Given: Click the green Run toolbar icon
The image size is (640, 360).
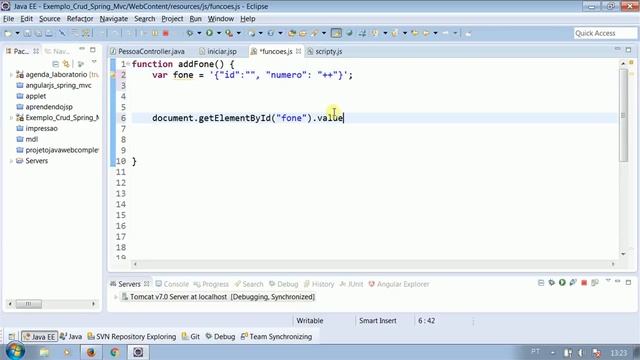Looking at the screenshot, I should (209, 33).
